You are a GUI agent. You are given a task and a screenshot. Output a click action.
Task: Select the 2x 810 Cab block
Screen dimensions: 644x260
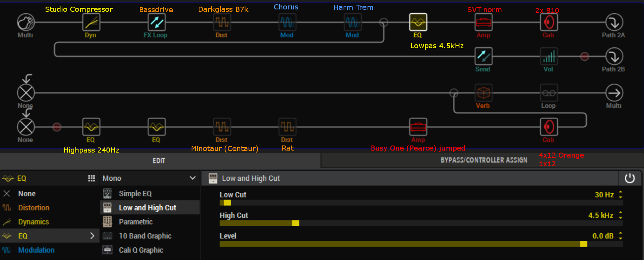click(549, 22)
